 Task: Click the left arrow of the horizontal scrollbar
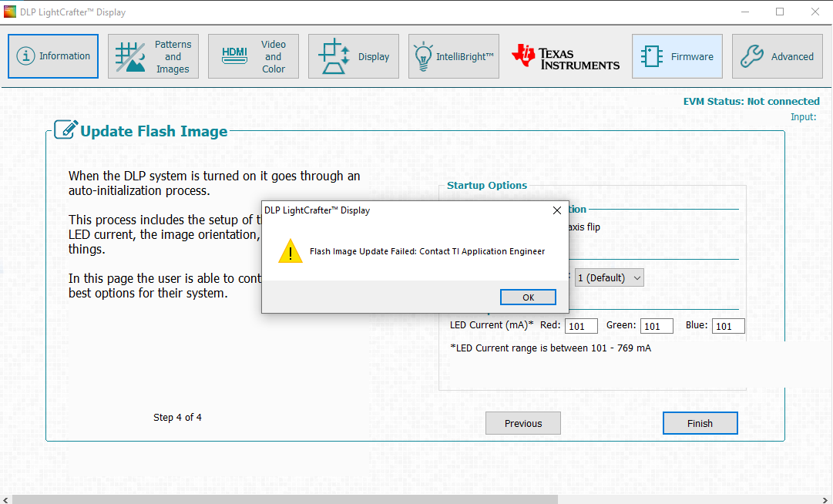[x=5, y=499]
